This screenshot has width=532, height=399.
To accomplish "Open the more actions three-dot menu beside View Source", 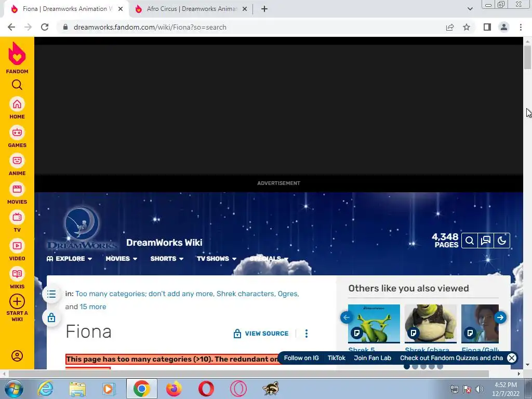I will [307, 334].
